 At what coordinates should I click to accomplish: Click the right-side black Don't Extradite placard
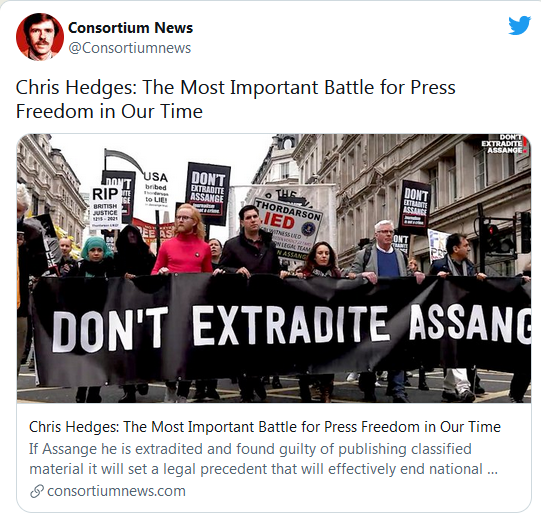pos(414,206)
